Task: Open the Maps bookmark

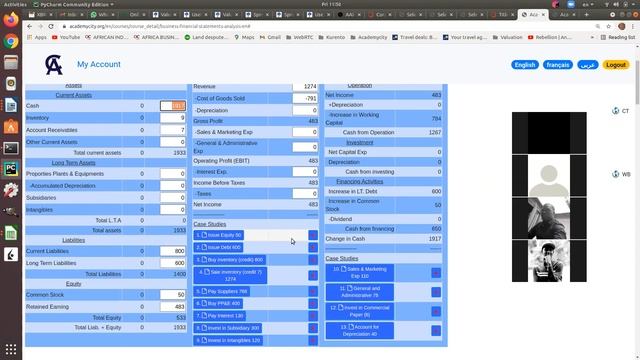Action: click(x=244, y=37)
